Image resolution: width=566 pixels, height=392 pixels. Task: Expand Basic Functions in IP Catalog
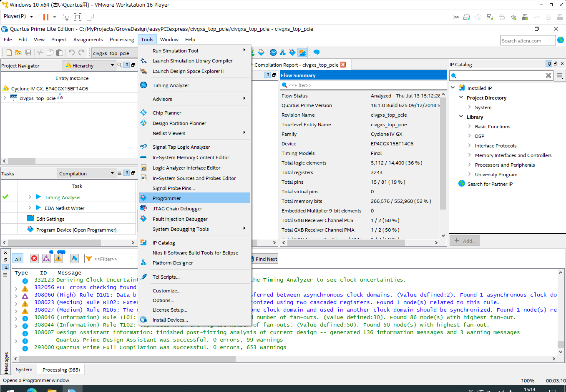(470, 127)
